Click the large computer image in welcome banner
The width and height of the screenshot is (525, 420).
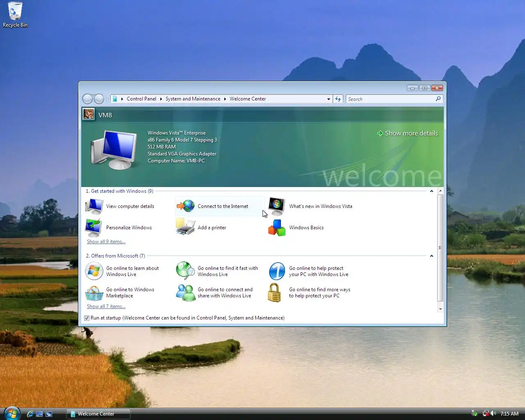(x=114, y=150)
